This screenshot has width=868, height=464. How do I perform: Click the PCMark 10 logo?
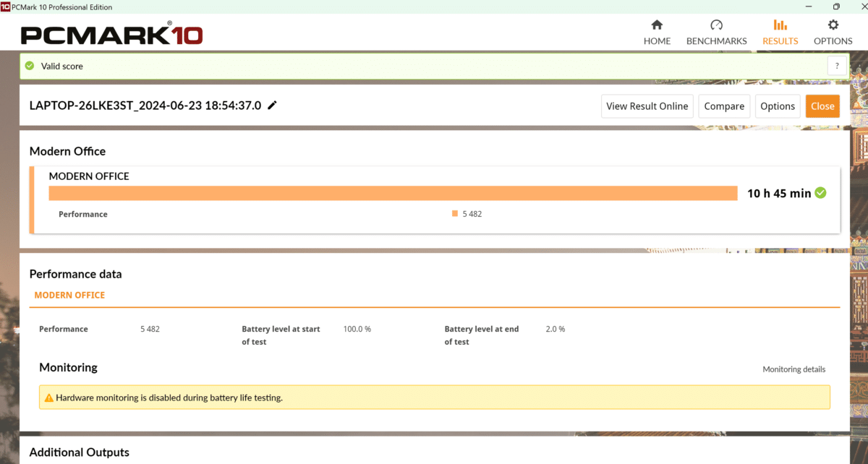coord(112,35)
